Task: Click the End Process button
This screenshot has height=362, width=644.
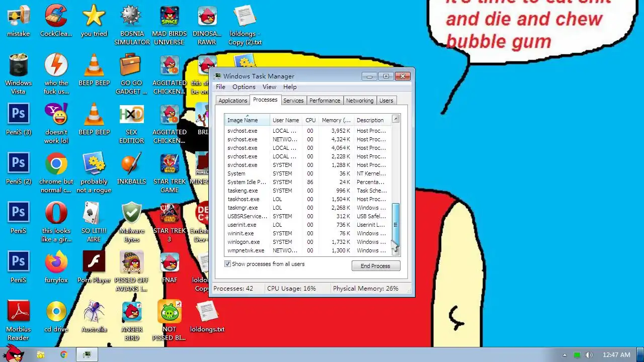Action: point(376,266)
